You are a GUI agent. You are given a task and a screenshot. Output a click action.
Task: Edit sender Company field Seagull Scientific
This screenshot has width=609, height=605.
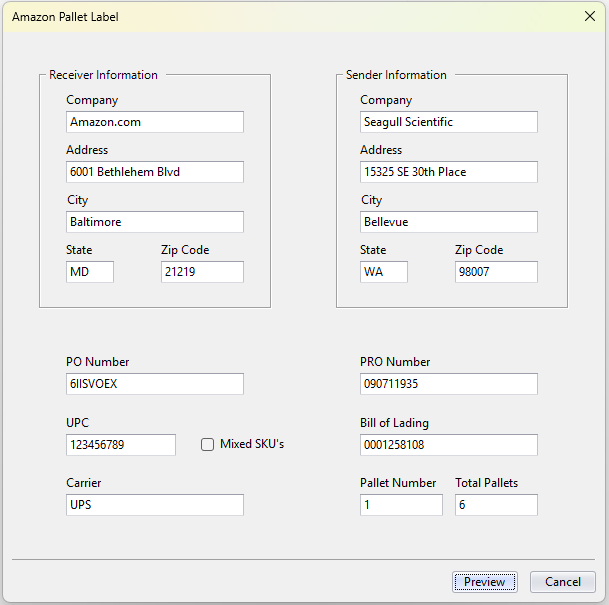coord(449,122)
